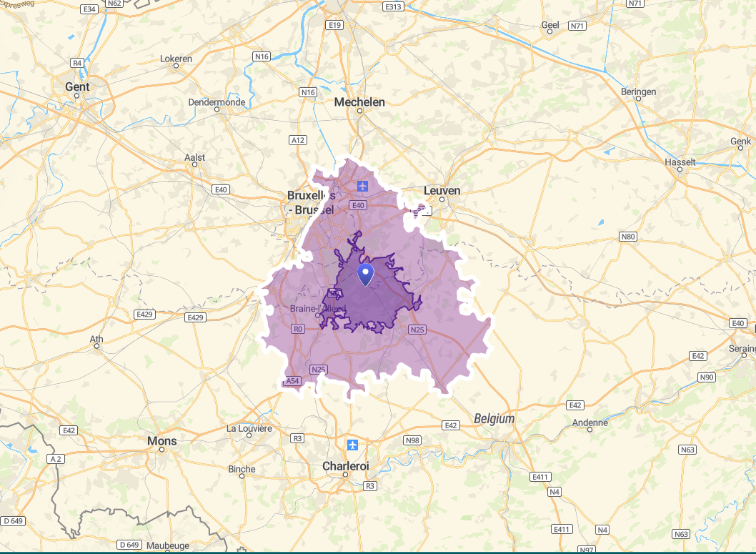Click the D649 road shield near Maubeuge
The width and height of the screenshot is (756, 554).
pyautogui.click(x=129, y=545)
